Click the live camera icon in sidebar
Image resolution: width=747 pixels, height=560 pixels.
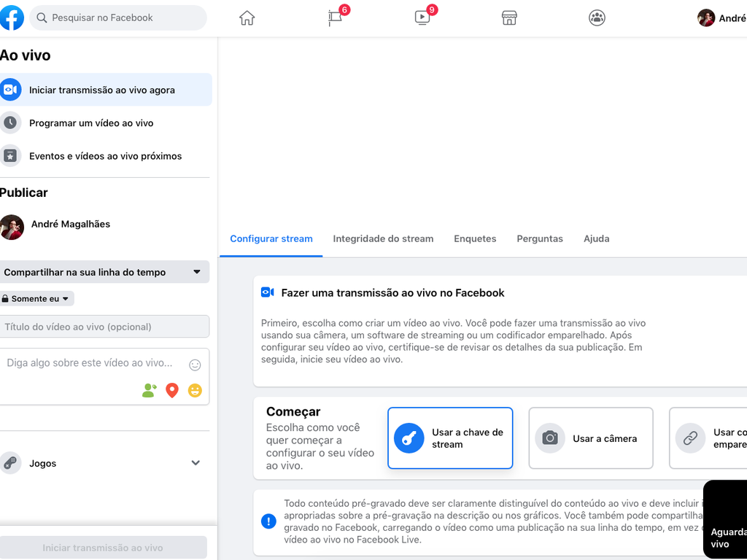tap(10, 90)
